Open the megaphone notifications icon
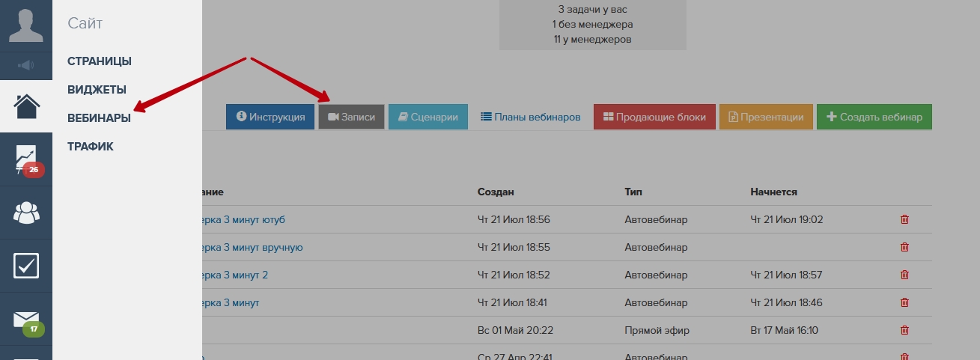Viewport: 980px width, 360px height. [26, 66]
